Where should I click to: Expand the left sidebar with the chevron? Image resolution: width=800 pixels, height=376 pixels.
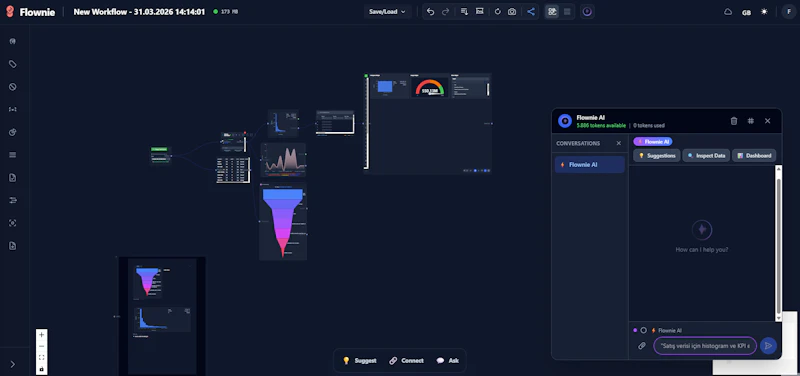point(13,364)
